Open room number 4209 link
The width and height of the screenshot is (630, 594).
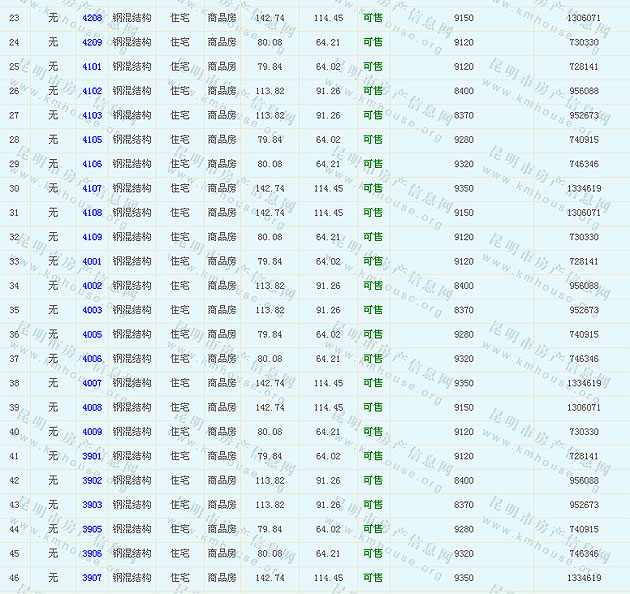tap(92, 42)
